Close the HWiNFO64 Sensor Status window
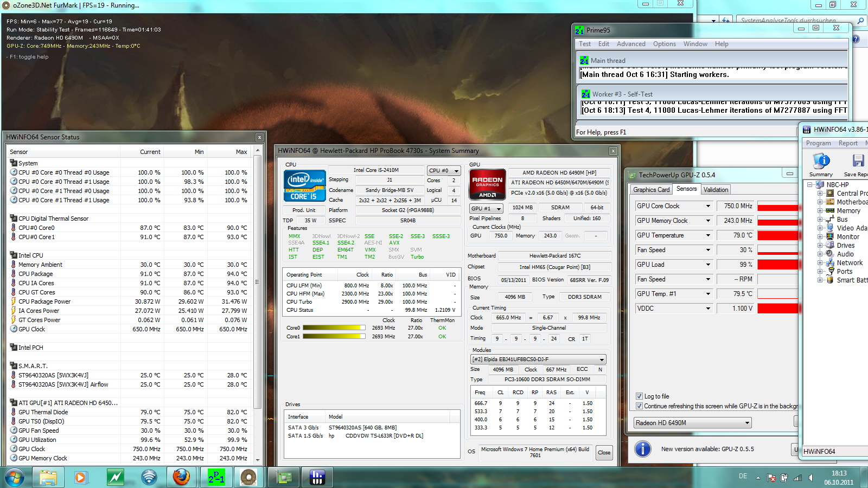The height and width of the screenshot is (488, 868). click(x=259, y=137)
